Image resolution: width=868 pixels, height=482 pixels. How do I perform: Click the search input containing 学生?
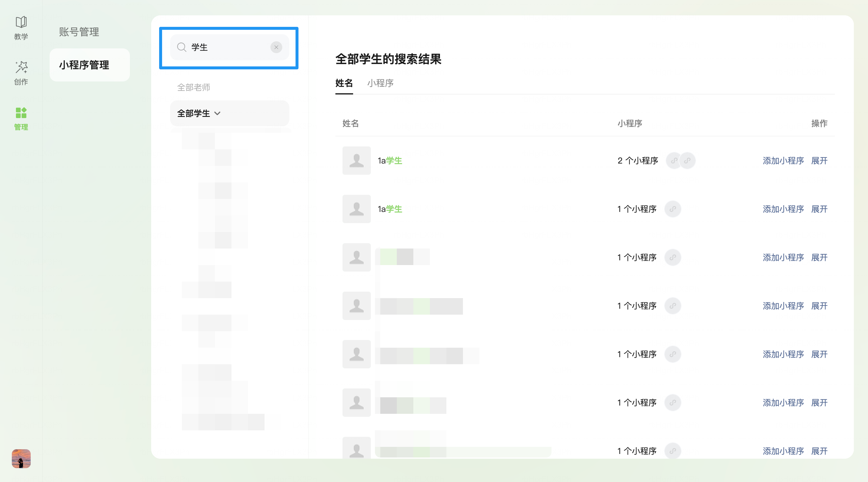[x=229, y=47]
